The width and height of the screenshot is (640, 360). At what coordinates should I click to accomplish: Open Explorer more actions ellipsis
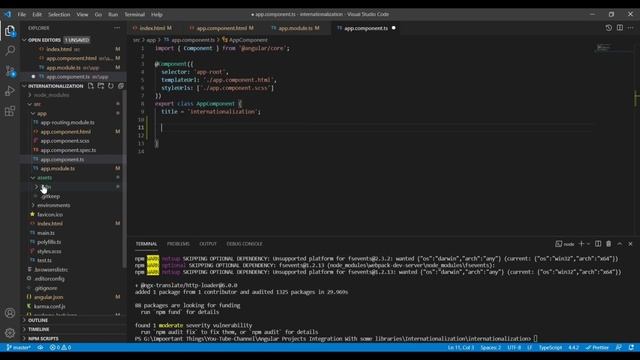(117, 28)
